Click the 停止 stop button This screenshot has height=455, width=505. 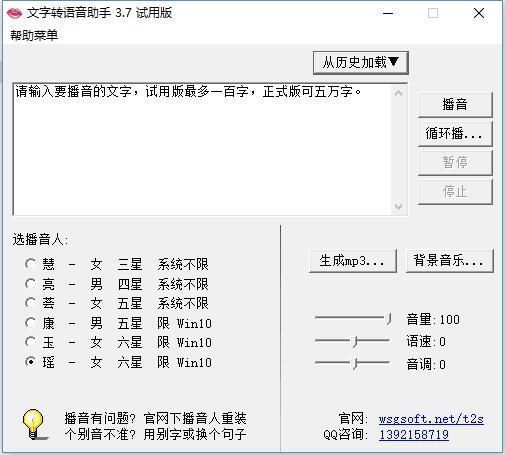[455, 192]
